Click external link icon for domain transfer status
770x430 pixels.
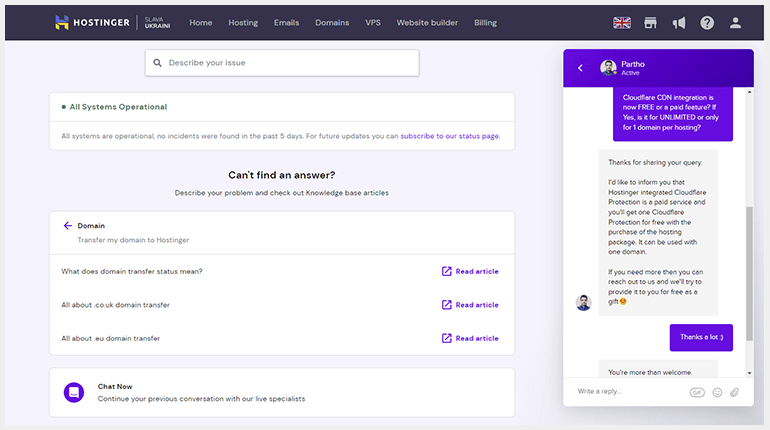coord(446,271)
